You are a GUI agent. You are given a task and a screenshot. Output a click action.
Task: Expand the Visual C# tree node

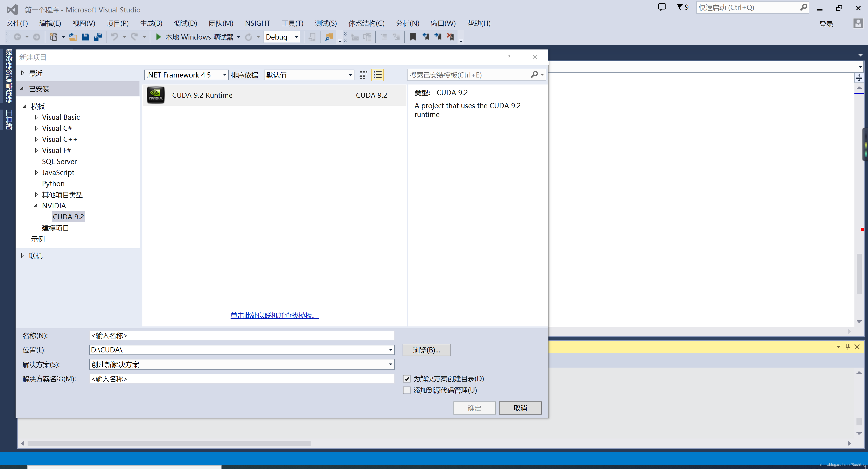[x=36, y=128]
